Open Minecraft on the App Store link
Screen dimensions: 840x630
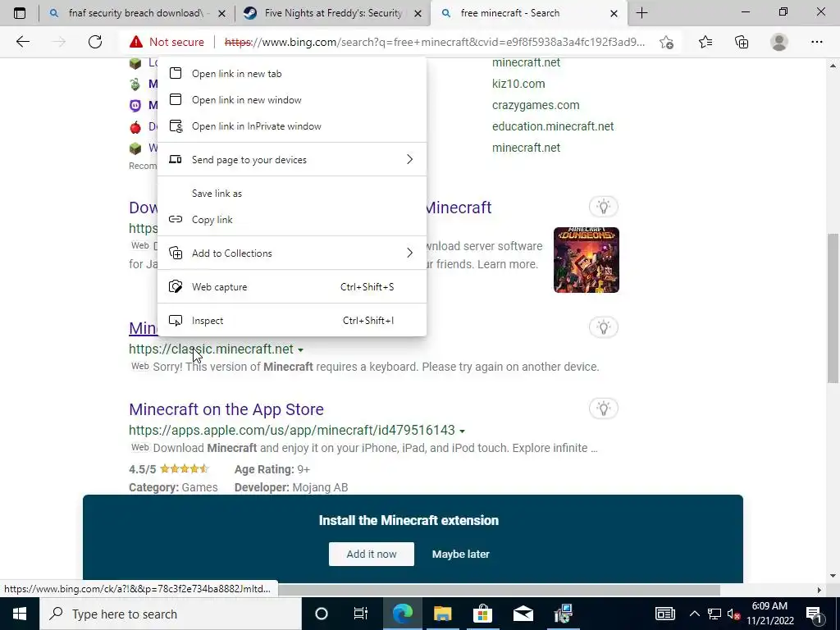coord(226,409)
